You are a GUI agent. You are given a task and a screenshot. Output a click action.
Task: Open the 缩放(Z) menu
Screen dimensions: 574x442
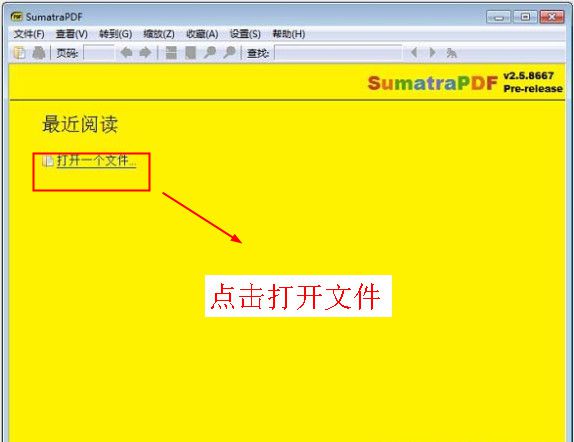point(159,34)
